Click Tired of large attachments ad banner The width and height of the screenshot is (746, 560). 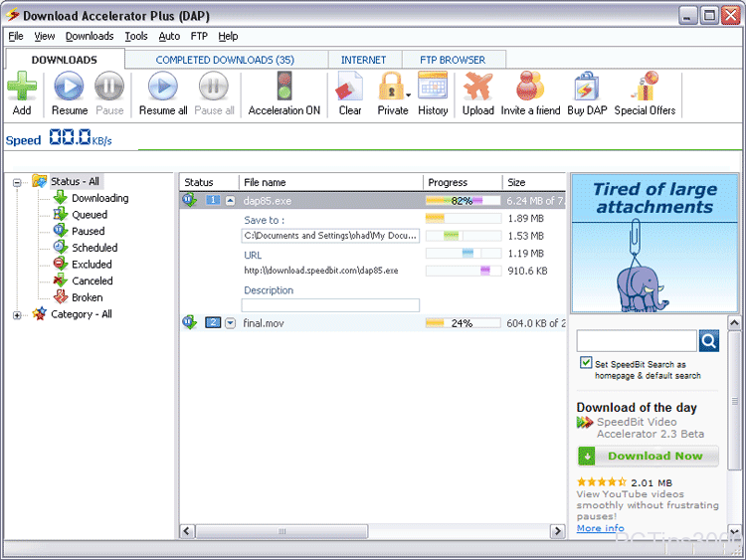point(654,243)
